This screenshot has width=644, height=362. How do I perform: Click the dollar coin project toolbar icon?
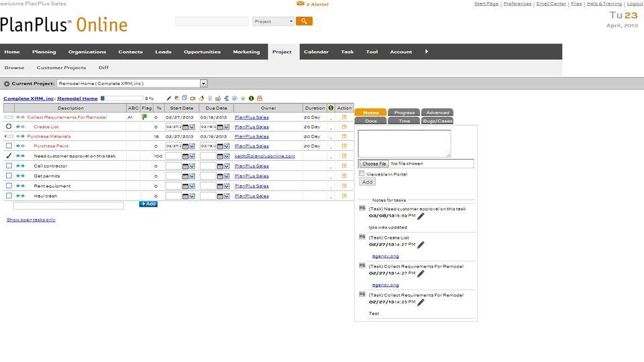tap(251, 99)
